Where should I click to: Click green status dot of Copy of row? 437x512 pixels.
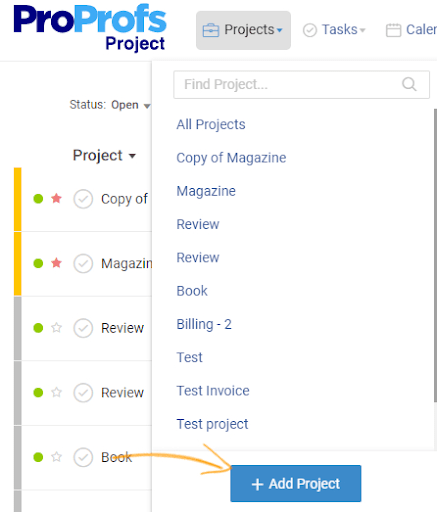tap(38, 199)
